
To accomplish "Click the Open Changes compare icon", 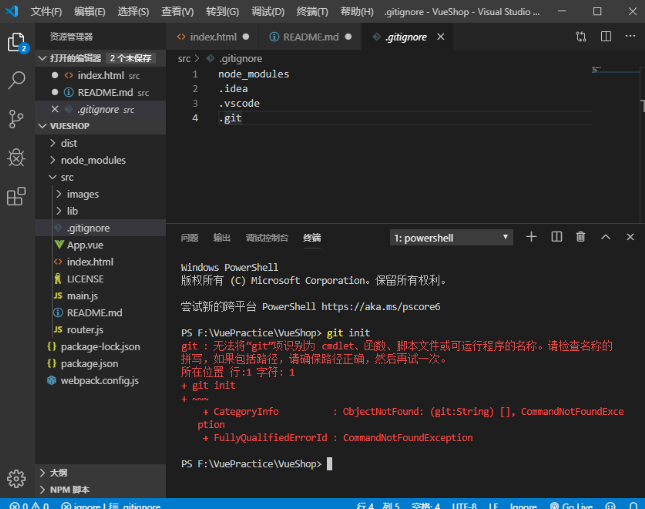I will pyautogui.click(x=581, y=37).
